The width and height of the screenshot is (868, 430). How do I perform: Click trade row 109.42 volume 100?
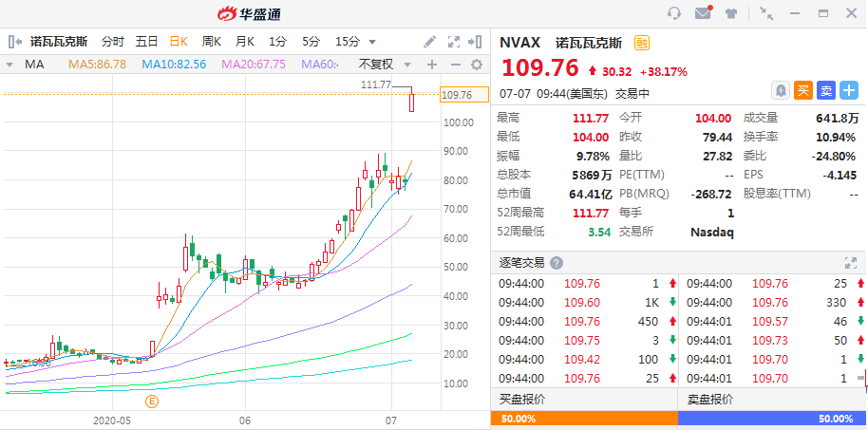[584, 360]
